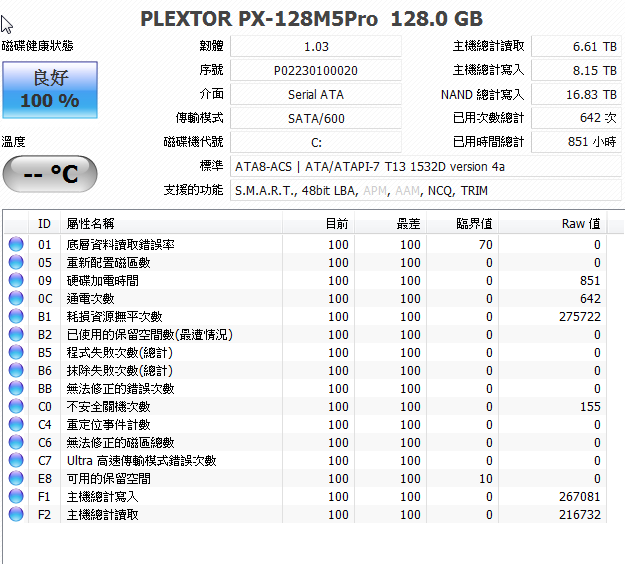Select the 重新配置磁區數 attribute name
The image size is (625, 564).
(x=108, y=262)
